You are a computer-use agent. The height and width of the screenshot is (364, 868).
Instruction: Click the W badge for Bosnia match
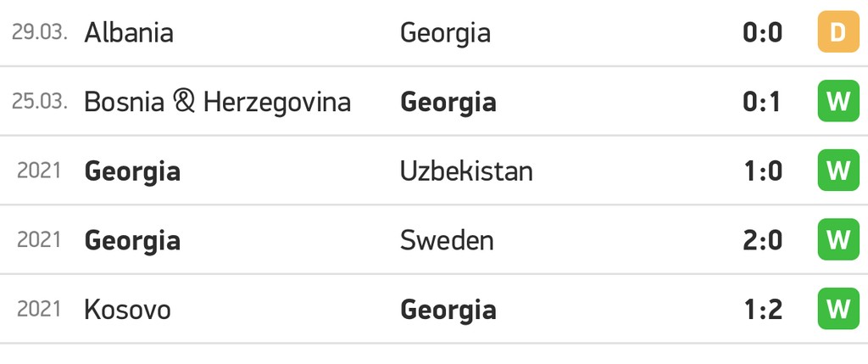(x=838, y=101)
